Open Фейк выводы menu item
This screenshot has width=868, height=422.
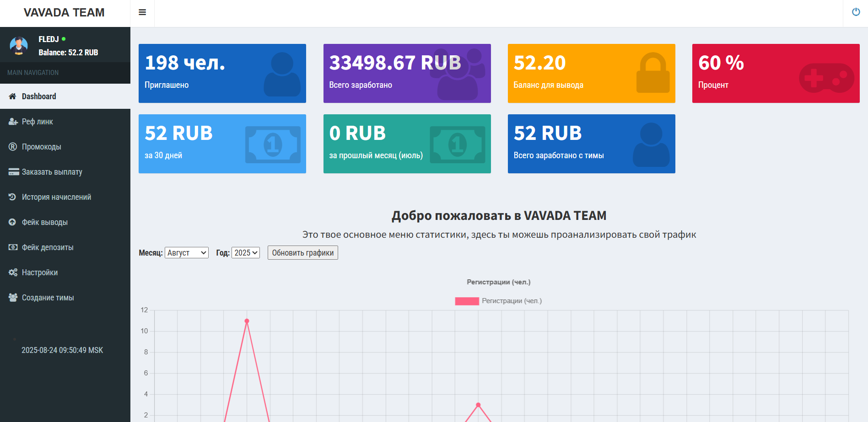(45, 222)
